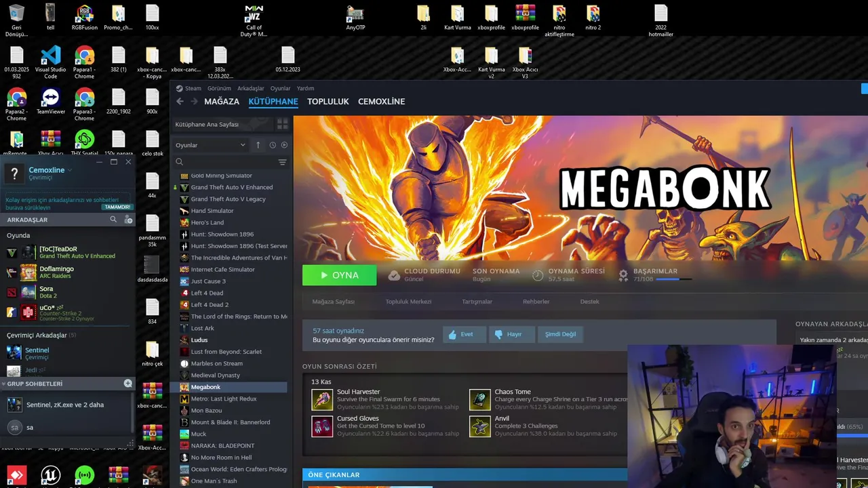Expand the Cemoxline status dropdown arrow
868x488 pixels.
coord(70,170)
